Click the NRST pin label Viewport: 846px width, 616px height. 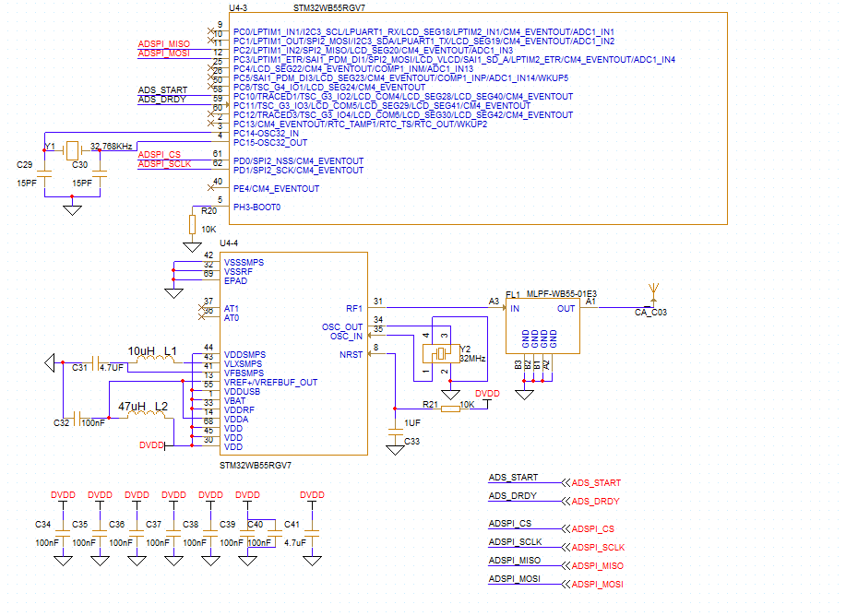point(351,354)
